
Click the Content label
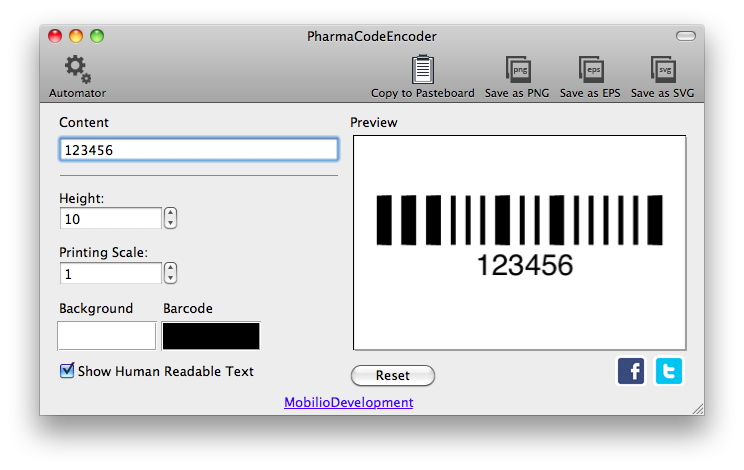(84, 122)
